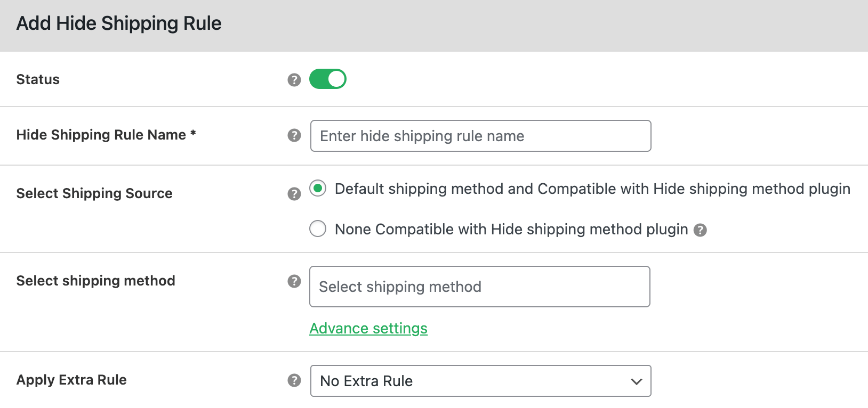
Task: Select the Hide Shipping Rule Name label
Action: [x=106, y=135]
